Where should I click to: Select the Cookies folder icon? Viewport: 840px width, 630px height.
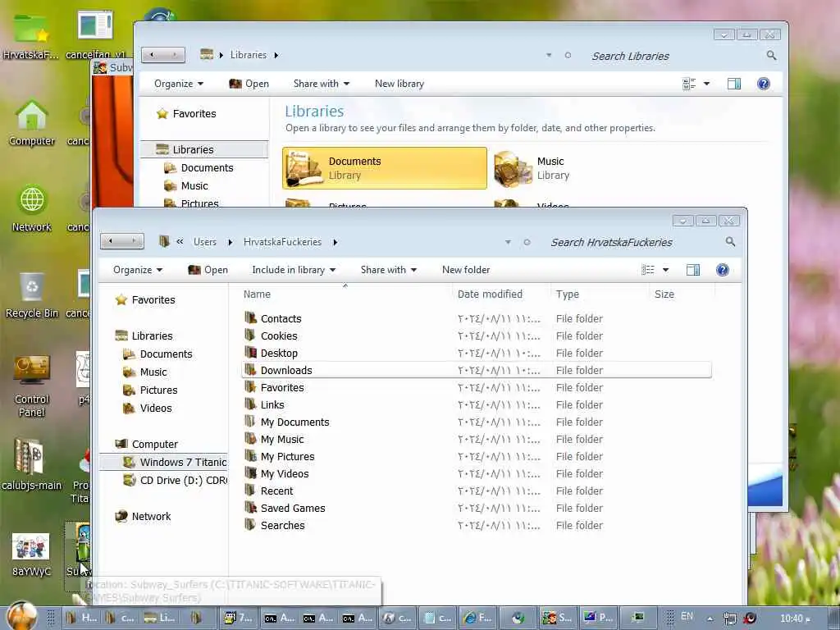coord(250,336)
